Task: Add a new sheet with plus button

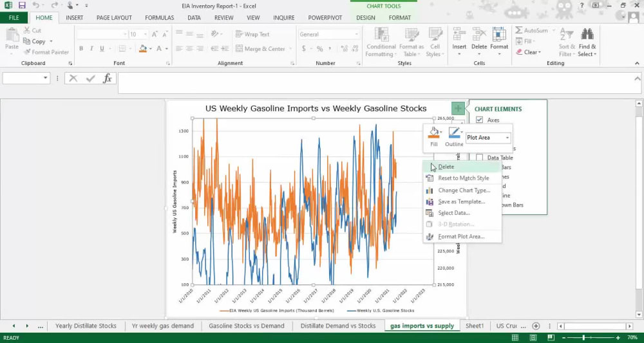Action: (536, 326)
